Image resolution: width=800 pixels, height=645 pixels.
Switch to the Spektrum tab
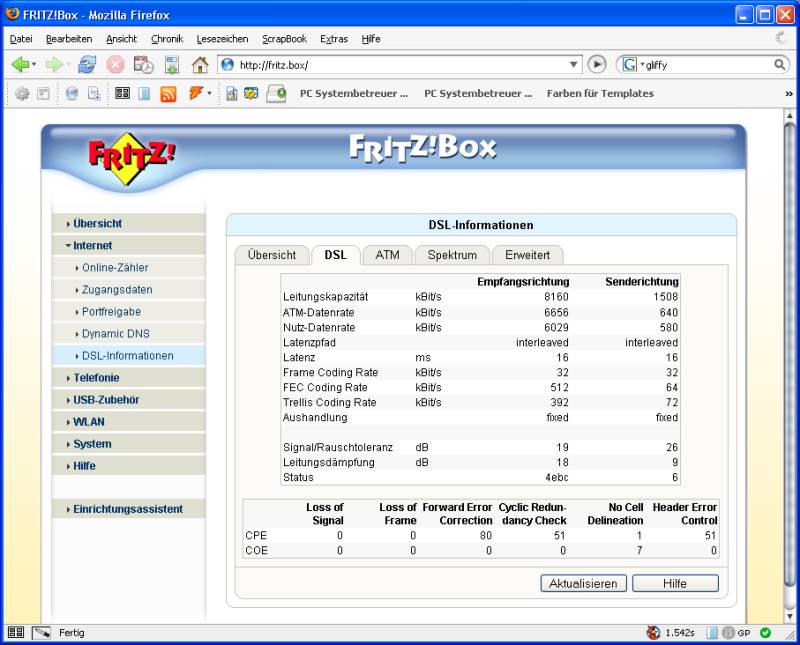point(452,255)
